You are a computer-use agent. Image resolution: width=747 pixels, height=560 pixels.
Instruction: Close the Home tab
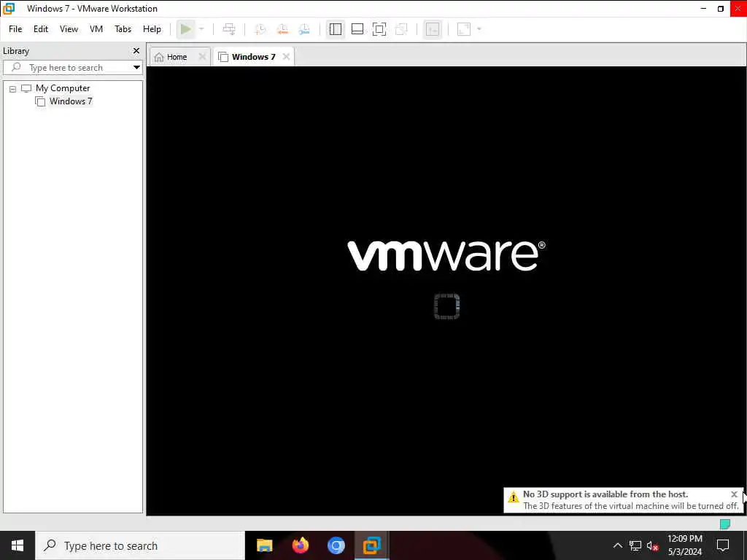coord(202,57)
